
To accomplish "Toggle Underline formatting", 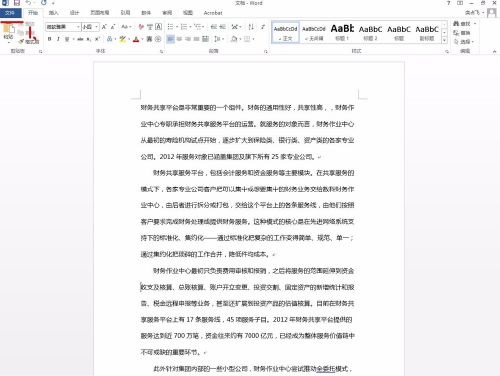I will click(67, 39).
